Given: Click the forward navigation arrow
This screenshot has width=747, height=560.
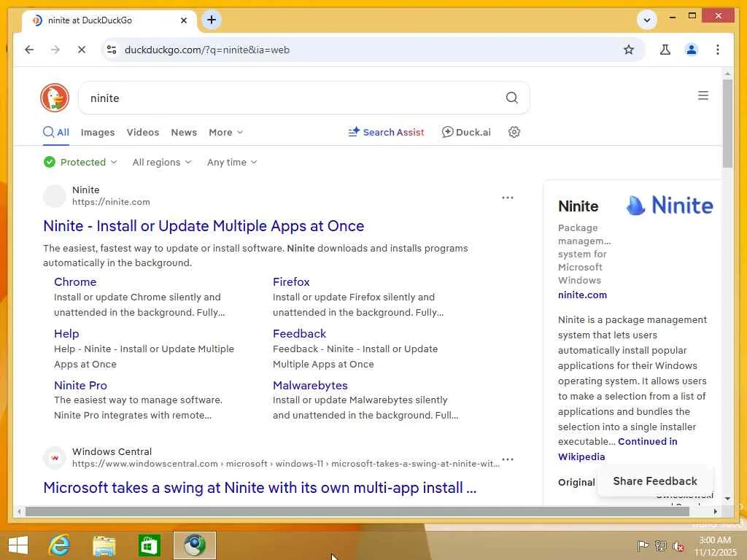Looking at the screenshot, I should coord(55,50).
